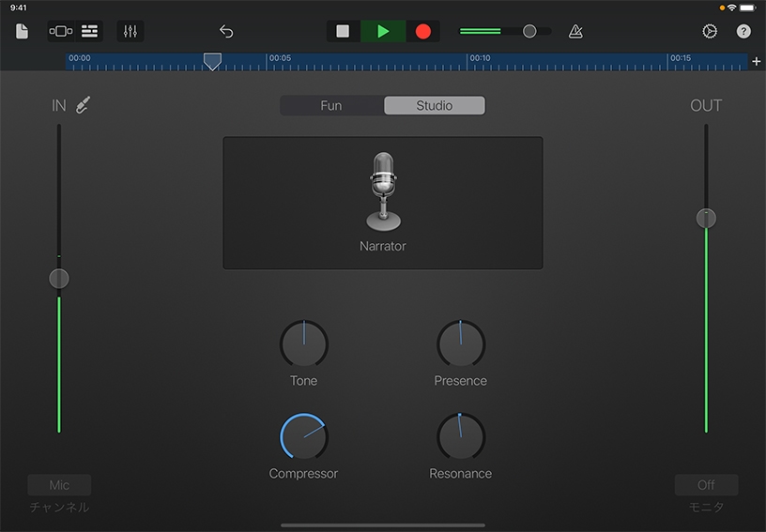766x532 pixels.
Task: Add song section with plus button
Action: tap(757, 62)
